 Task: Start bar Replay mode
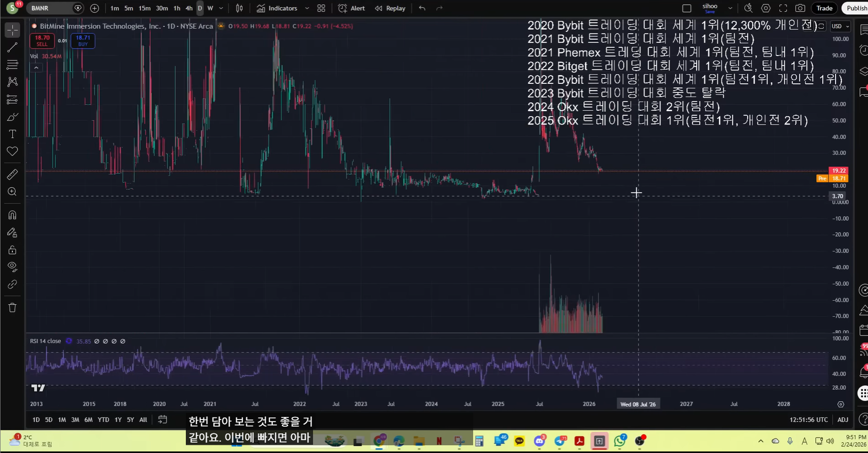pyautogui.click(x=390, y=8)
